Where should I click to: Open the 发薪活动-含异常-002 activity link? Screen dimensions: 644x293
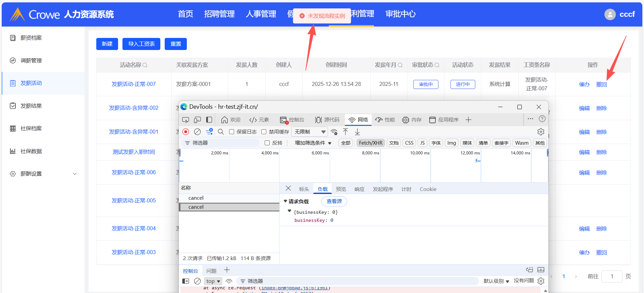(133, 108)
